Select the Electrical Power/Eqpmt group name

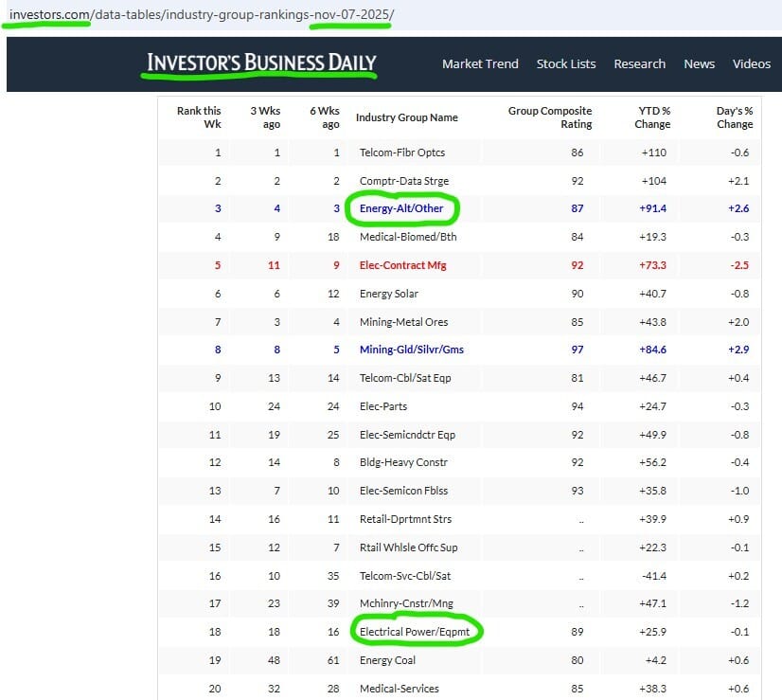415,632
